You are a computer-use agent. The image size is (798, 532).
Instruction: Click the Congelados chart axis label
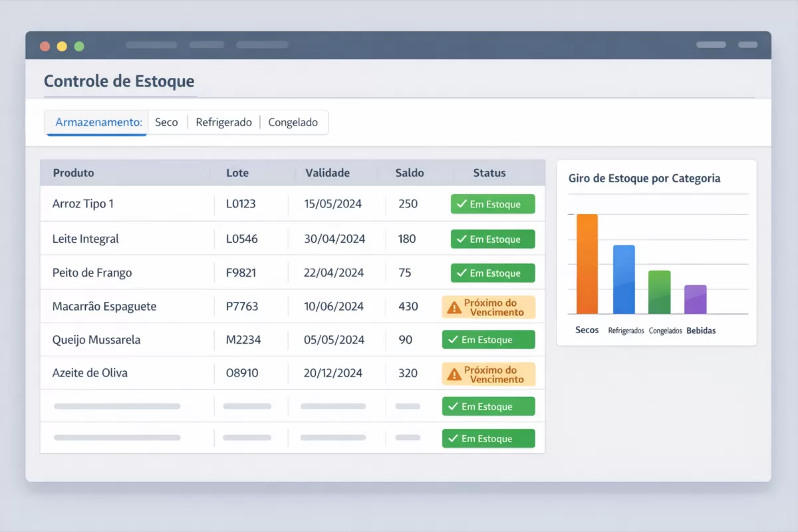pos(666,331)
